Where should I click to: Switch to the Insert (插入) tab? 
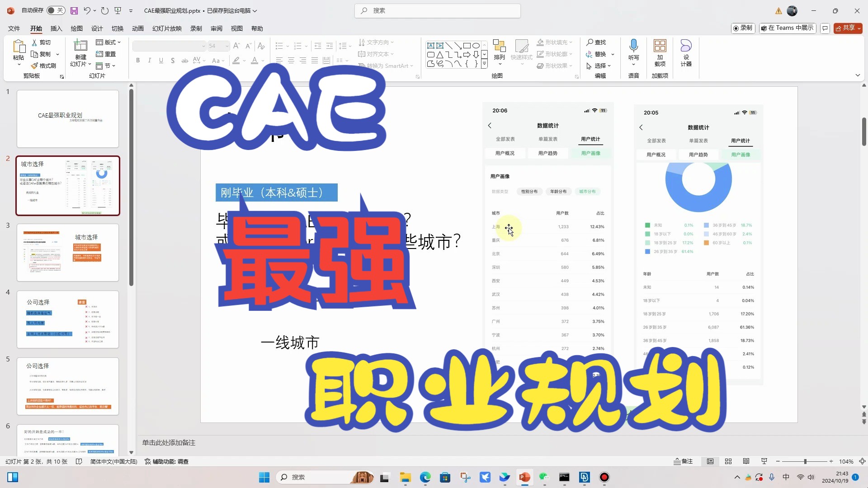(x=56, y=28)
